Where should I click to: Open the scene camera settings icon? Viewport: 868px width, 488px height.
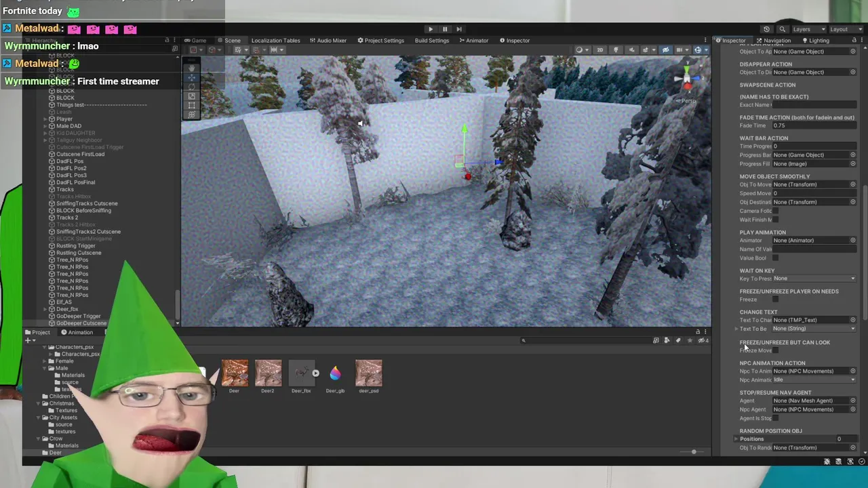681,50
